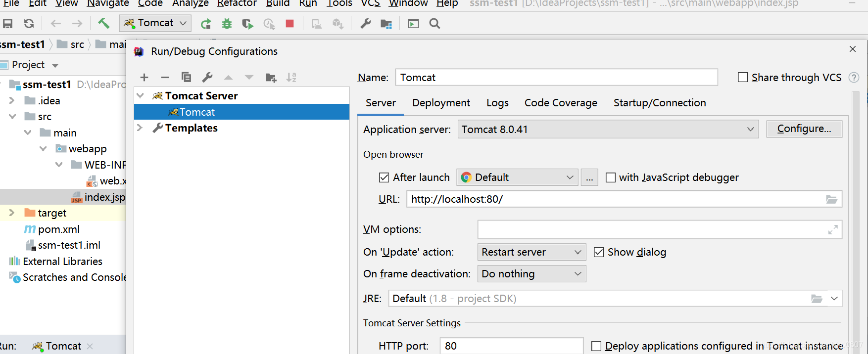Click the HTTP port field
The image size is (868, 354).
(512, 346)
